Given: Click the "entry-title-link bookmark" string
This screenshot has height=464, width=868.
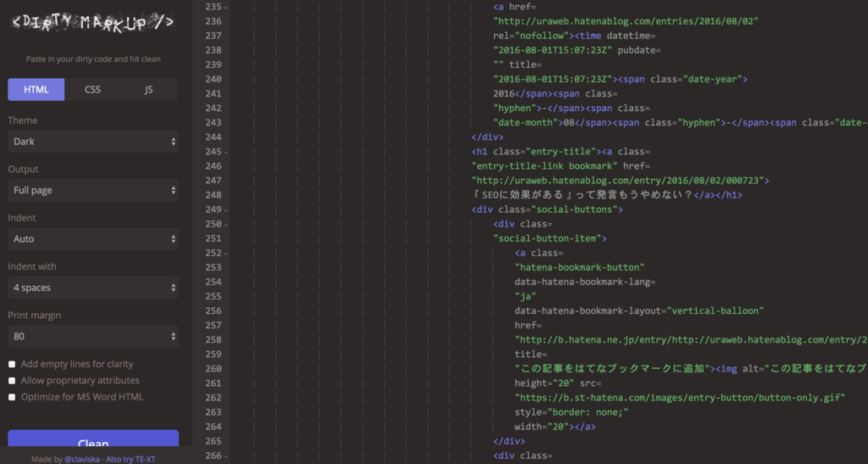Looking at the screenshot, I should [545, 165].
